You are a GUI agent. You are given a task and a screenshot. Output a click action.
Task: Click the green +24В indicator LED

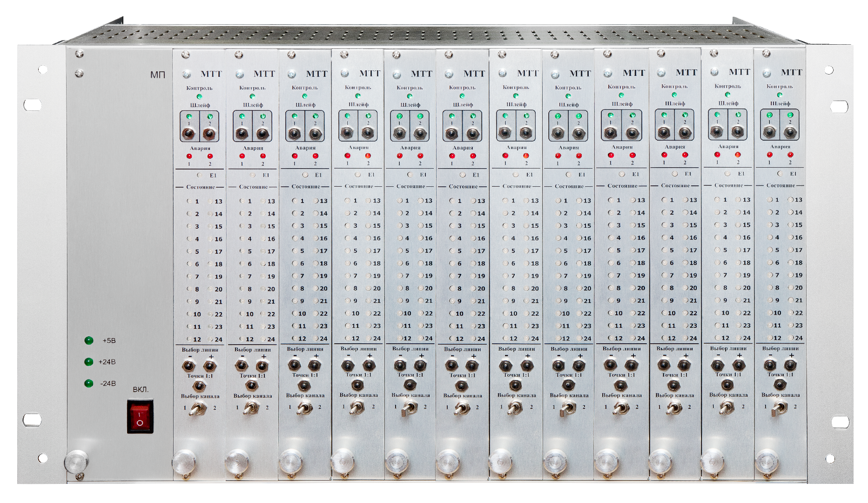coord(88,362)
